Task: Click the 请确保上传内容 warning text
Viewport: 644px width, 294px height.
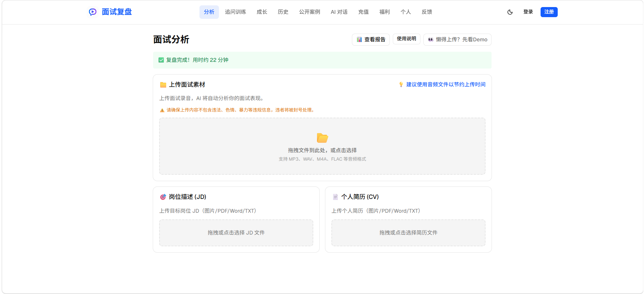Action: click(241, 110)
